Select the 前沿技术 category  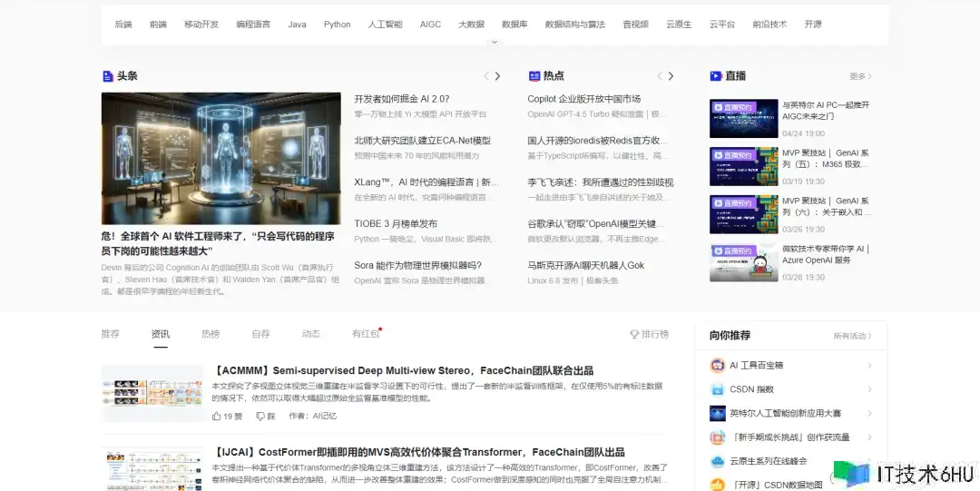pos(769,25)
